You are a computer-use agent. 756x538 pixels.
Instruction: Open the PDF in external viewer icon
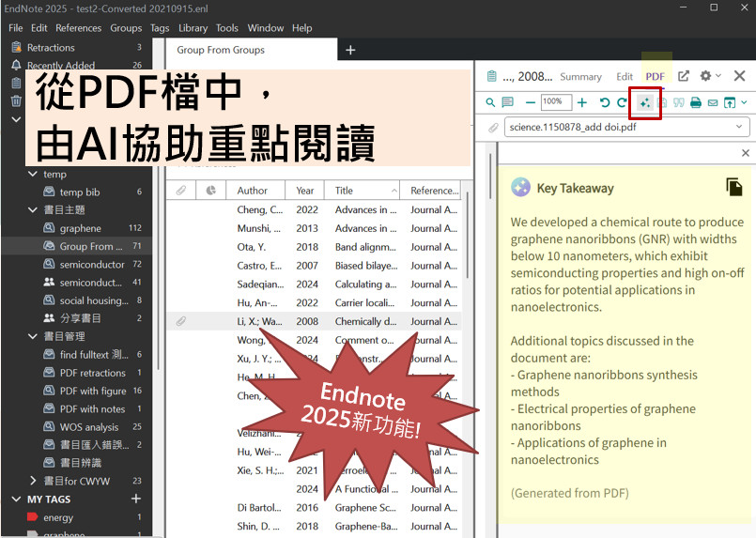pyautogui.click(x=730, y=102)
